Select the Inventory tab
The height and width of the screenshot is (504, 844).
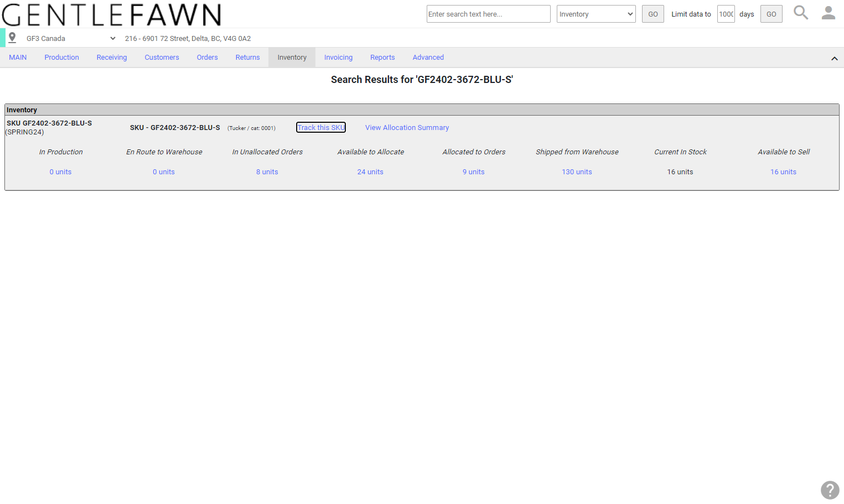coord(292,58)
